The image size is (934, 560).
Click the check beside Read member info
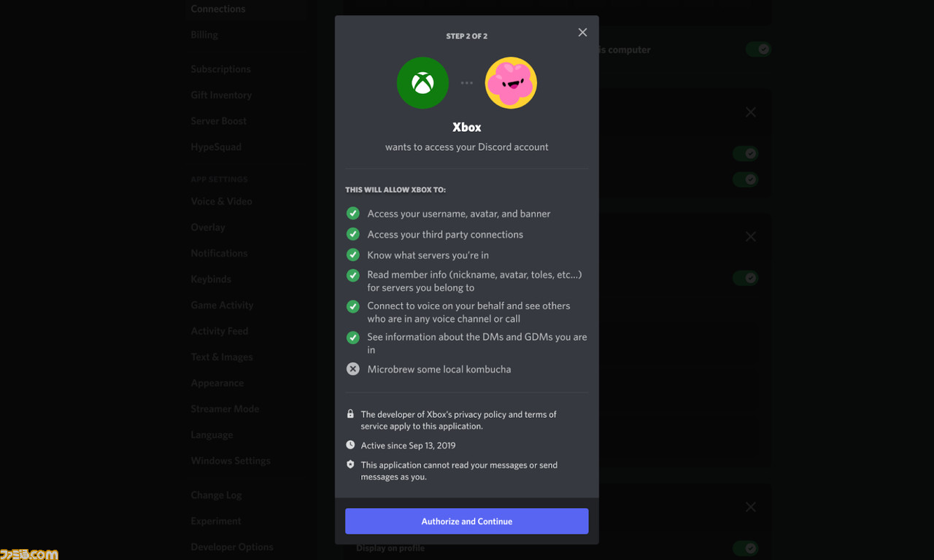click(x=353, y=276)
